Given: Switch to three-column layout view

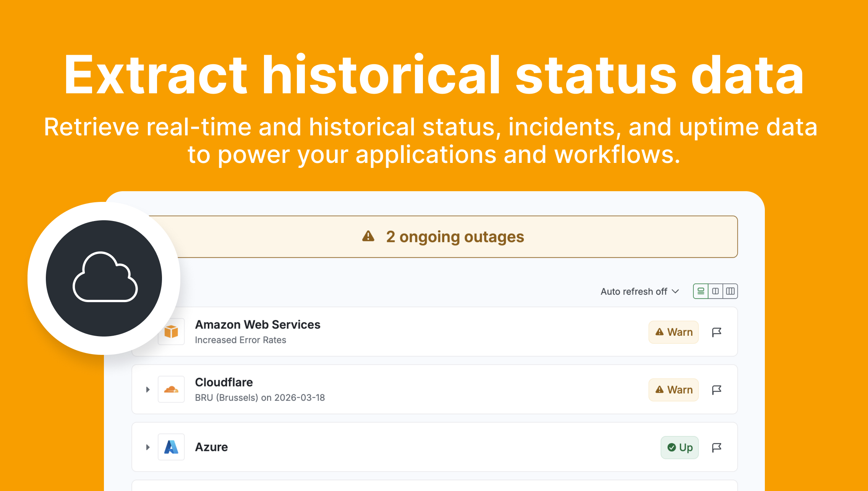Looking at the screenshot, I should pos(730,291).
